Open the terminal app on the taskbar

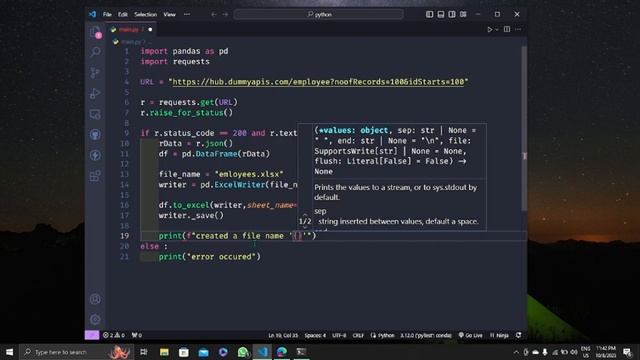coord(301,352)
